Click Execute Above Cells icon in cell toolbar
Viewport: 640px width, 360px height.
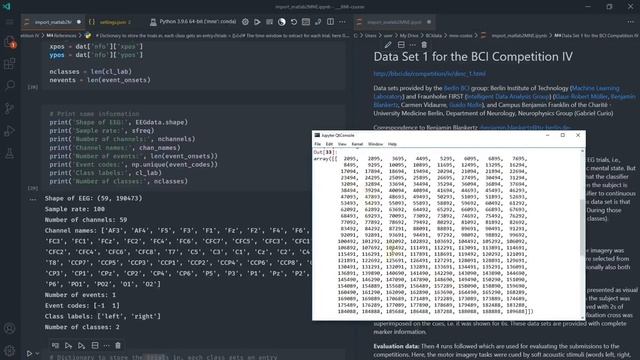click(68, 346)
